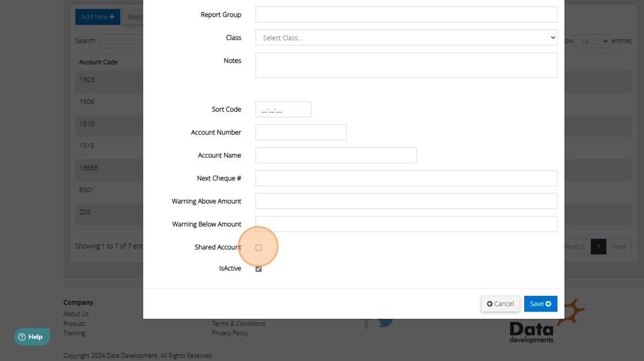Click into the Notes text area

pos(406,65)
